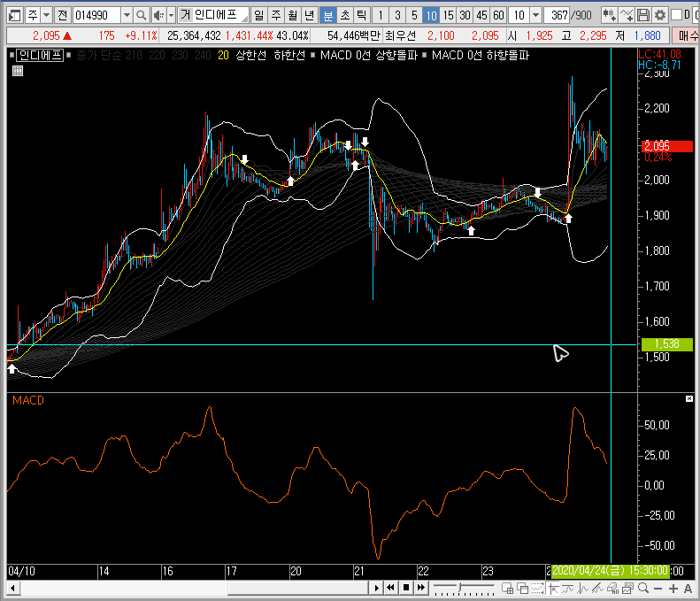Click 최우선 best-quote label
This screenshot has width=700, height=601.
pos(401,35)
